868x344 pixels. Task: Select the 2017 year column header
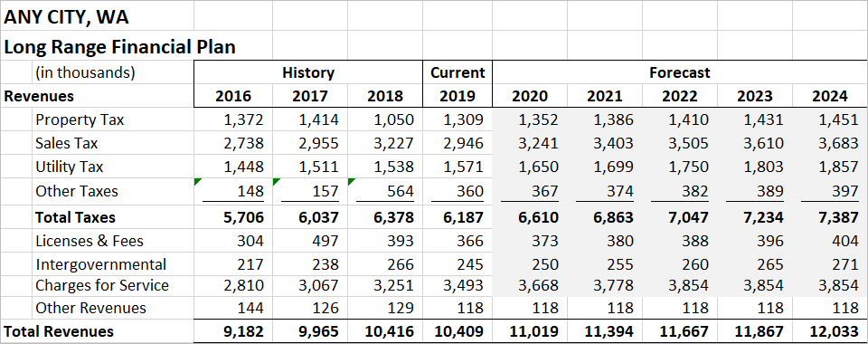coord(310,96)
